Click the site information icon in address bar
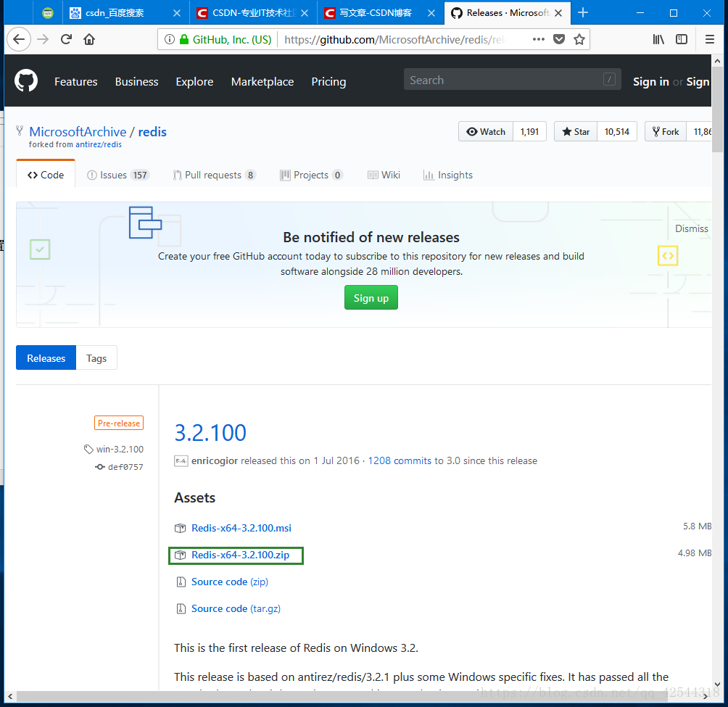Viewport: 728px width, 707px height. click(170, 39)
